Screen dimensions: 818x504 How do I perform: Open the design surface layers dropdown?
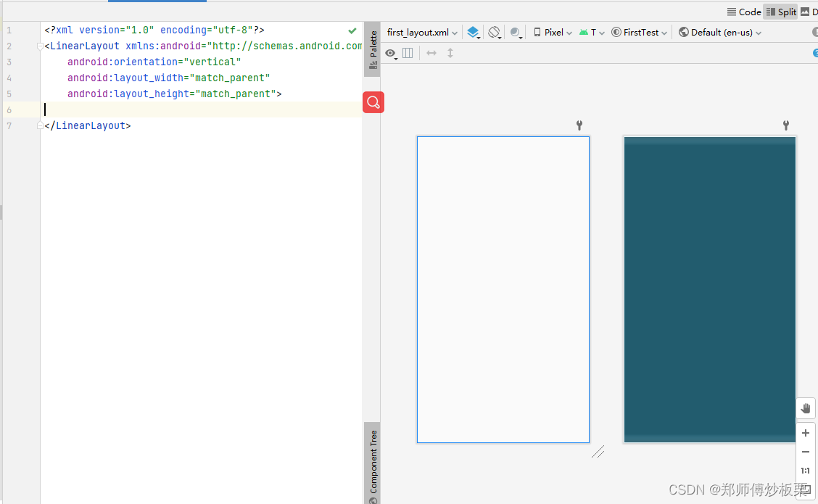pyautogui.click(x=473, y=33)
